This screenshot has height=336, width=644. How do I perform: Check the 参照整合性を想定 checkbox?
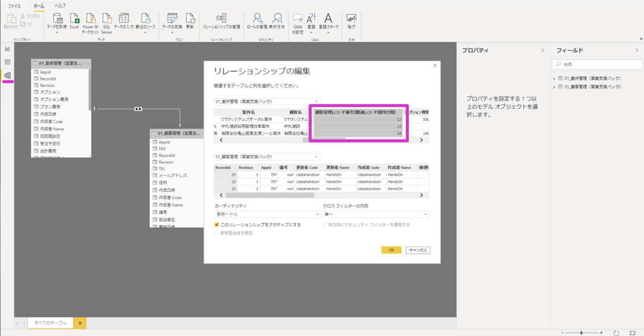click(217, 233)
